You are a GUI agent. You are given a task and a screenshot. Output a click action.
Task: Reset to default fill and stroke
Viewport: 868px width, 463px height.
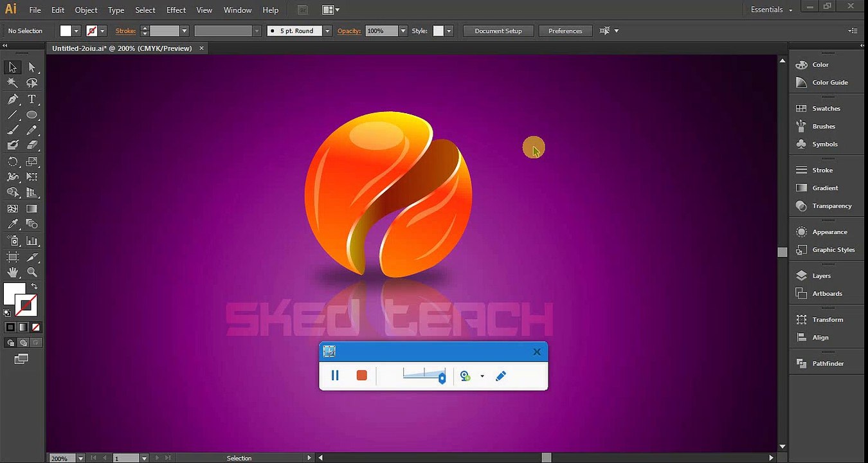(7, 313)
